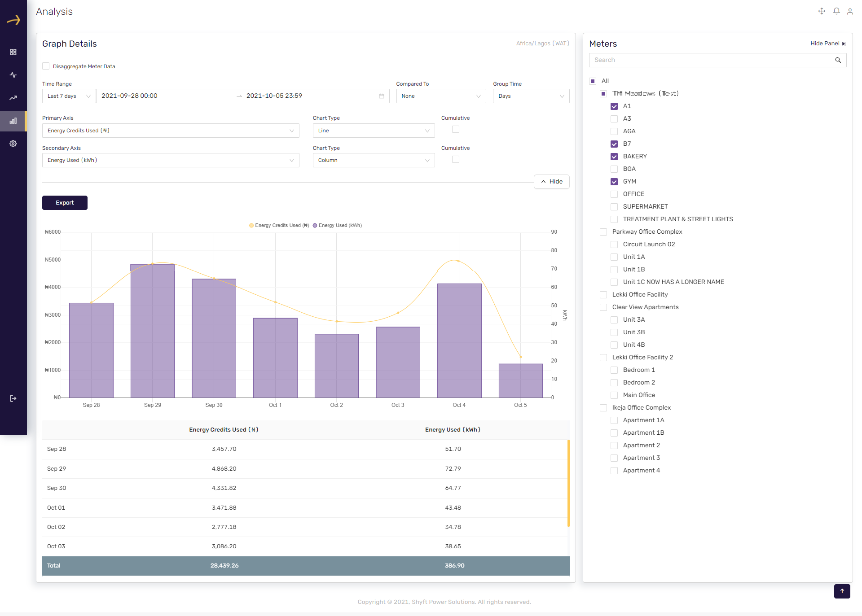Image resolution: width=862 pixels, height=616 pixels.
Task: Click the Energy Credits Used (₦) column header
Action: [x=224, y=430]
